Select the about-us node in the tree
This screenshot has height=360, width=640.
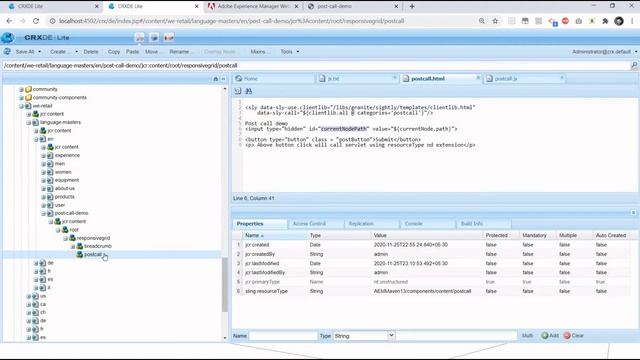click(64, 189)
